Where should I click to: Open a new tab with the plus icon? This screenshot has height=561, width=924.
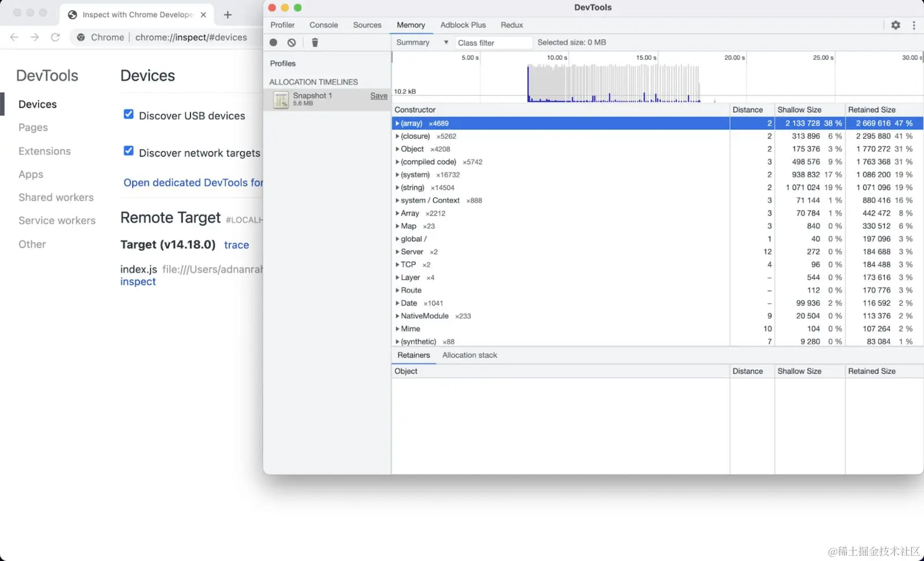[228, 14]
